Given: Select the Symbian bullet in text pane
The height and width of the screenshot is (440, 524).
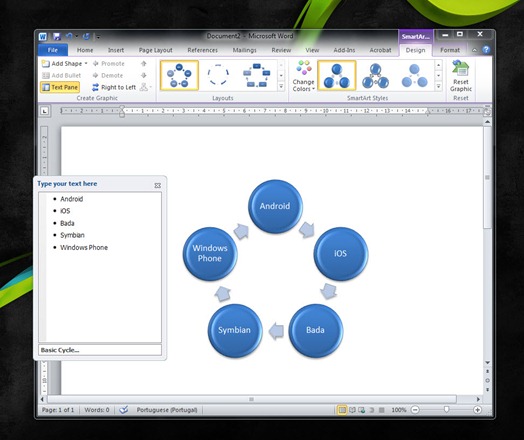Looking at the screenshot, I should click(x=72, y=235).
